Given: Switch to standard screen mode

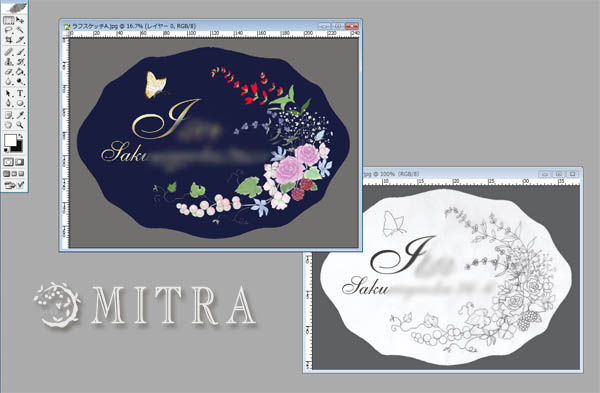Looking at the screenshot, I should point(7,174).
